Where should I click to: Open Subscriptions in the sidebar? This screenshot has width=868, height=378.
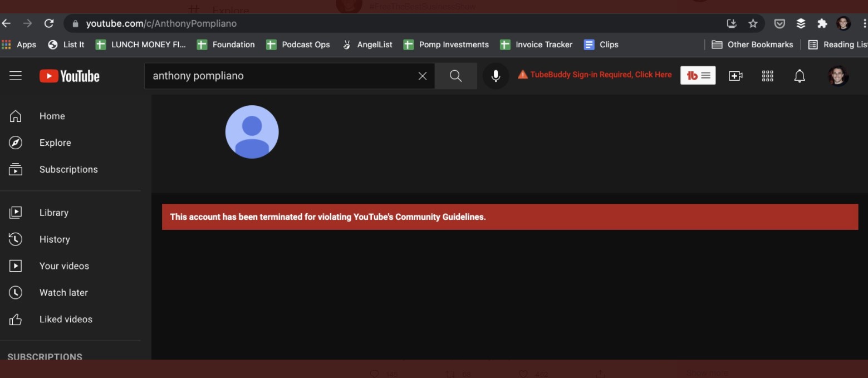coord(68,169)
